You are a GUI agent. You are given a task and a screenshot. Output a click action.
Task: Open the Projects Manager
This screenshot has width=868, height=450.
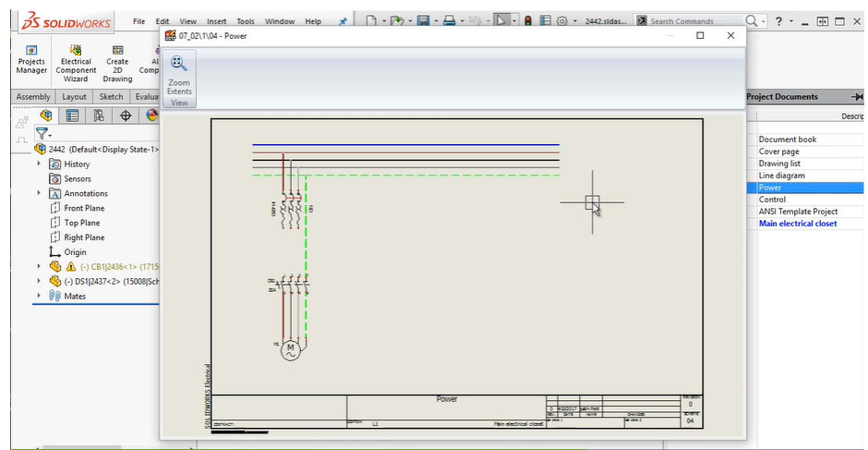coord(31,61)
